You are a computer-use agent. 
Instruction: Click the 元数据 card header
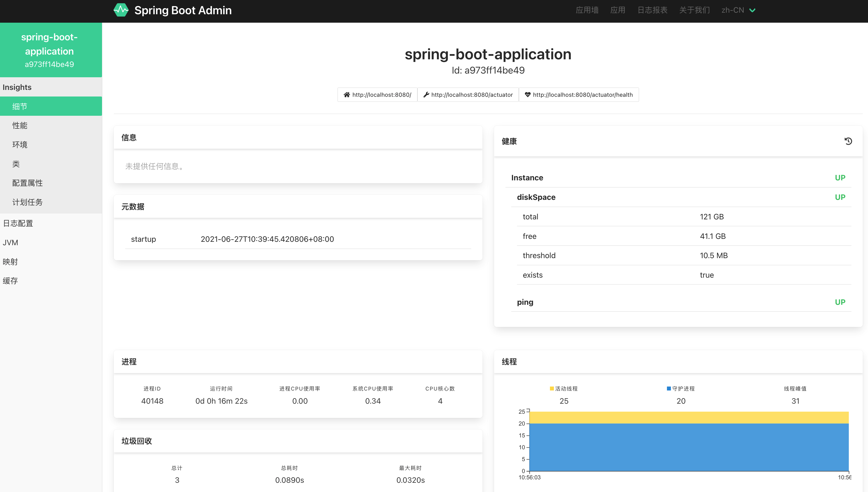pyautogui.click(x=298, y=206)
